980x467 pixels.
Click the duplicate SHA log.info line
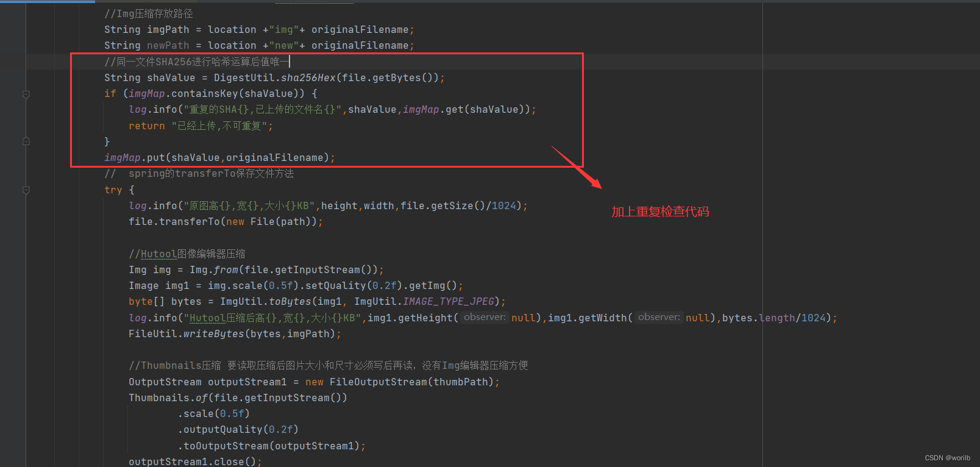(332, 109)
